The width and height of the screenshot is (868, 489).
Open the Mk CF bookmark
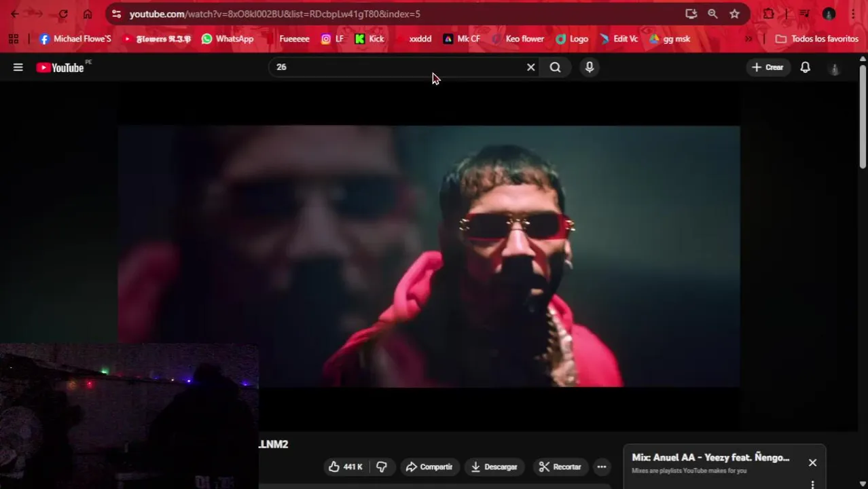pos(462,39)
